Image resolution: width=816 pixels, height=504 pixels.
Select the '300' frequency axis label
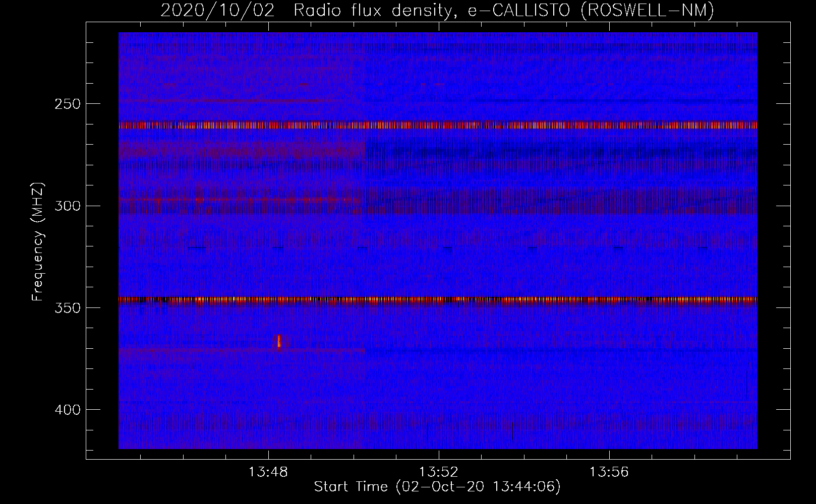[x=67, y=206]
